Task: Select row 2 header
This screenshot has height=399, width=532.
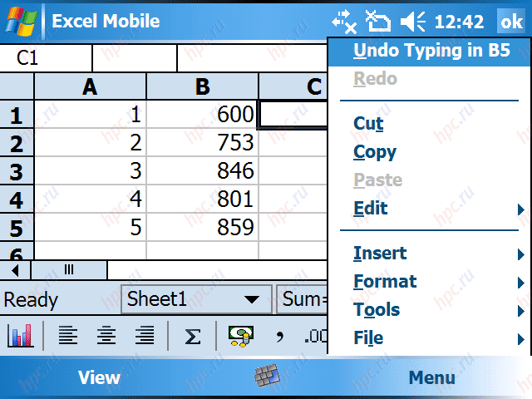Action: (x=17, y=143)
